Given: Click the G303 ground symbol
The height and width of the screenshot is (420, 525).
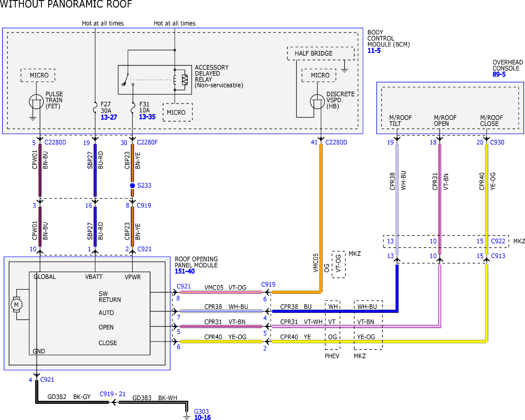Looking at the screenshot, I should (x=187, y=416).
